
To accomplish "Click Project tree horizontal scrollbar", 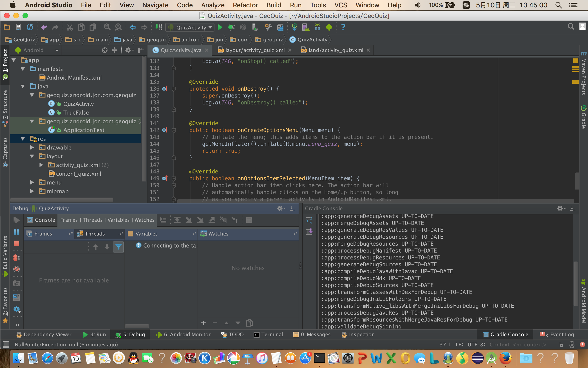I will tap(62, 200).
